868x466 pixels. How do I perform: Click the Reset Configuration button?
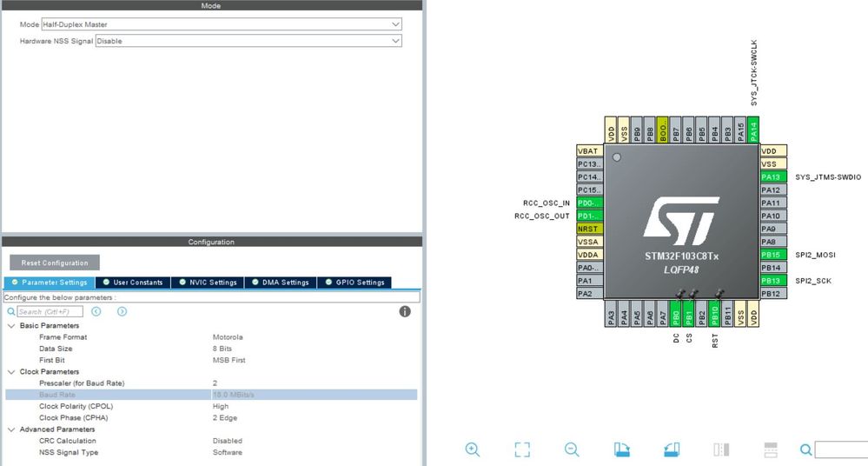[55, 263]
